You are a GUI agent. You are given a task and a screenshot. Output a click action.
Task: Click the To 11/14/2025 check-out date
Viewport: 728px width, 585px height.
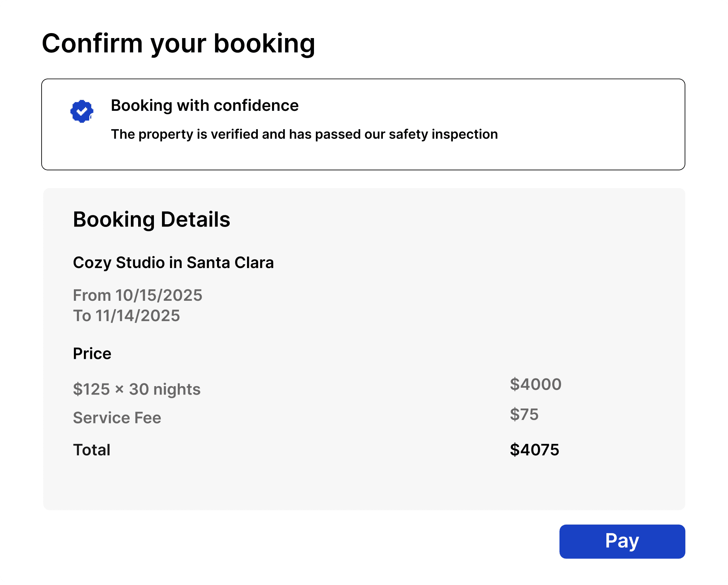click(x=126, y=316)
